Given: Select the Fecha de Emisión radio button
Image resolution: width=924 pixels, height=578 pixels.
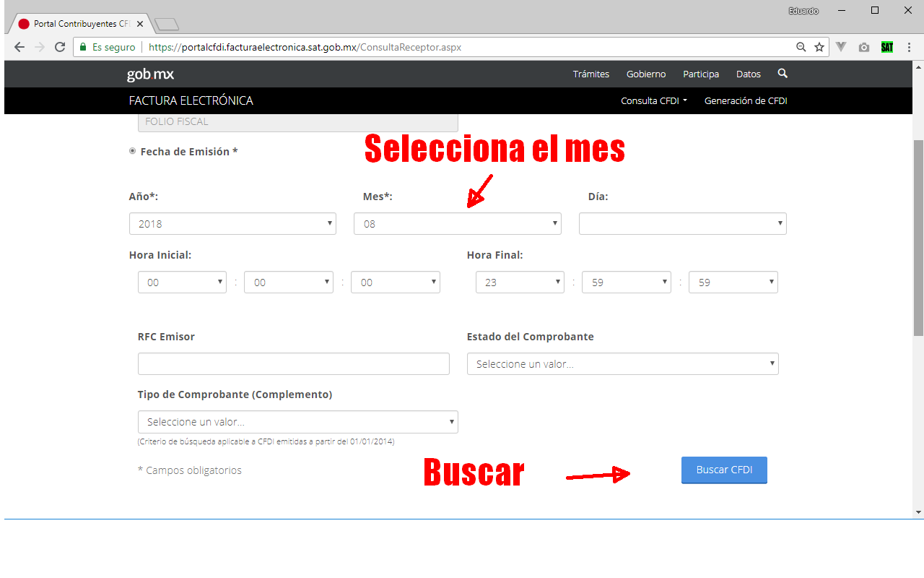Looking at the screenshot, I should click(132, 151).
